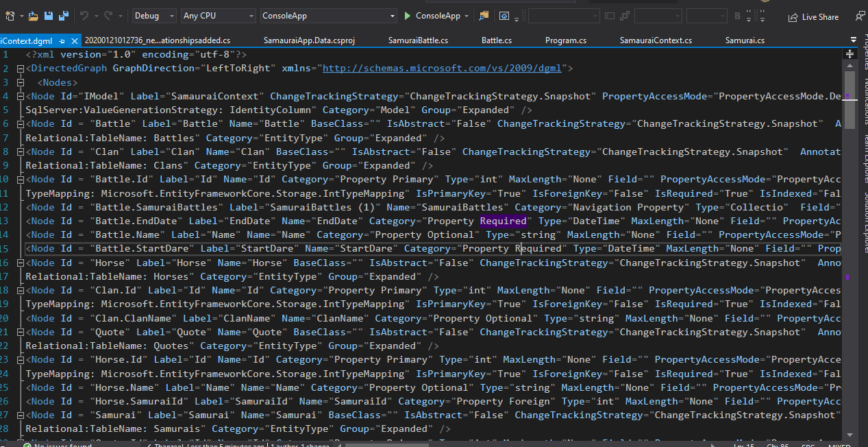Click the Open File folder icon
The width and height of the screenshot is (868, 447).
pos(35,15)
